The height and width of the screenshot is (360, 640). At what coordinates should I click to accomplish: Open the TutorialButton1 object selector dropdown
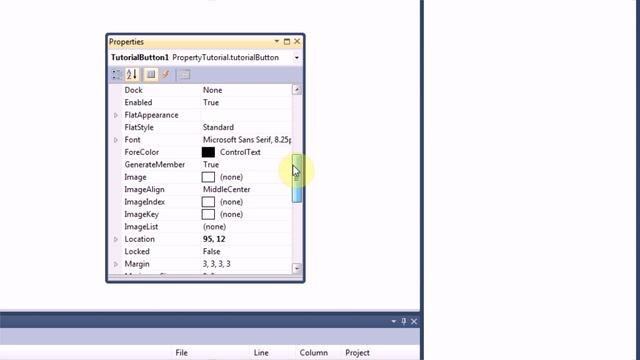coord(297,58)
